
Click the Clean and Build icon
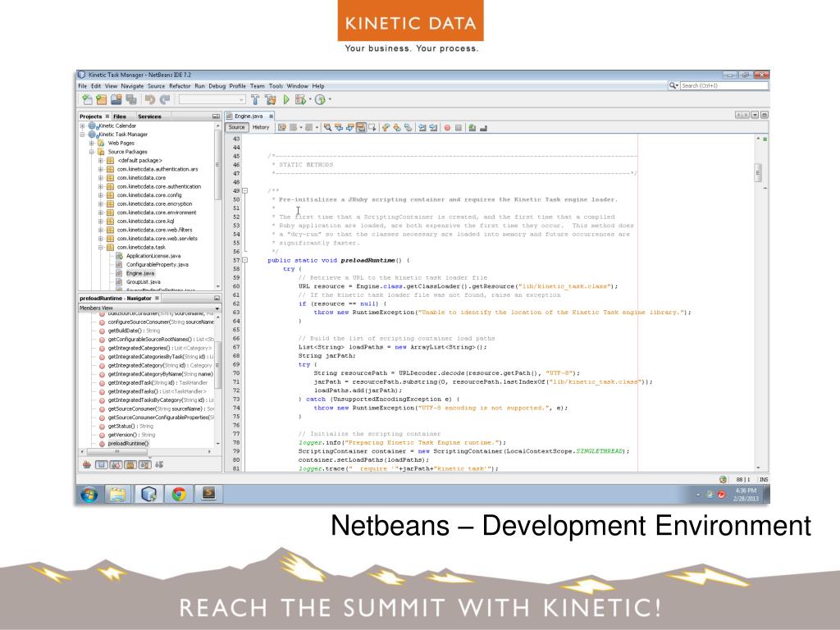click(271, 99)
